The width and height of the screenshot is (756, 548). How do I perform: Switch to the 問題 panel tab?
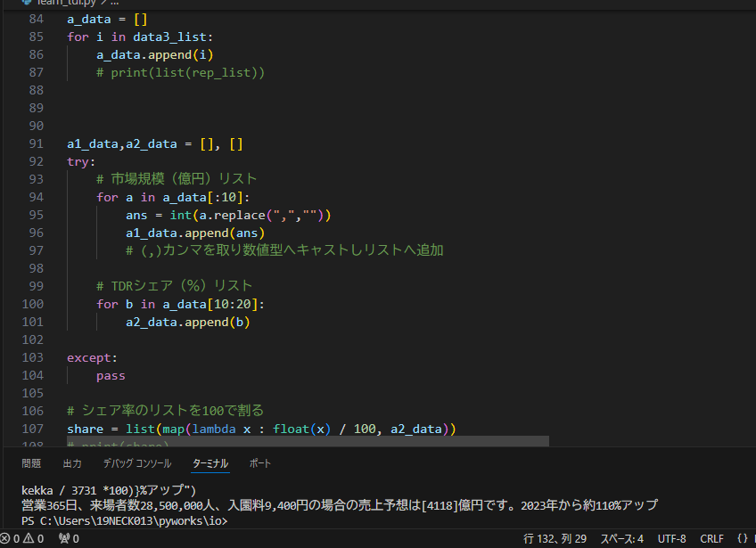point(31,463)
